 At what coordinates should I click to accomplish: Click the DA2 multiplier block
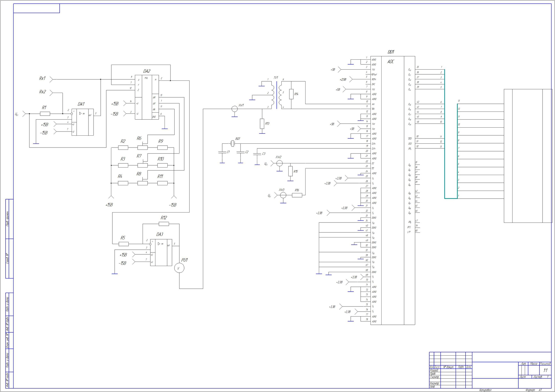[147, 97]
